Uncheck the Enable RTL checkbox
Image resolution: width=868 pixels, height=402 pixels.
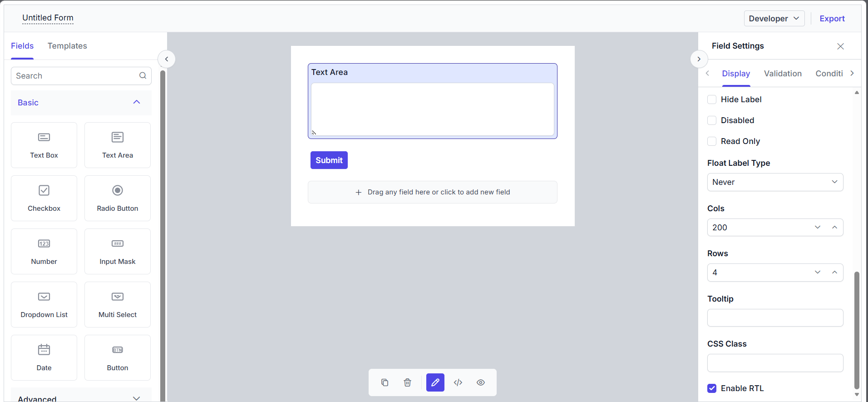(712, 388)
